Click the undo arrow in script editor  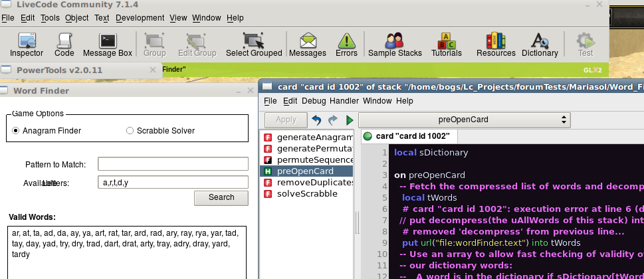tap(316, 120)
